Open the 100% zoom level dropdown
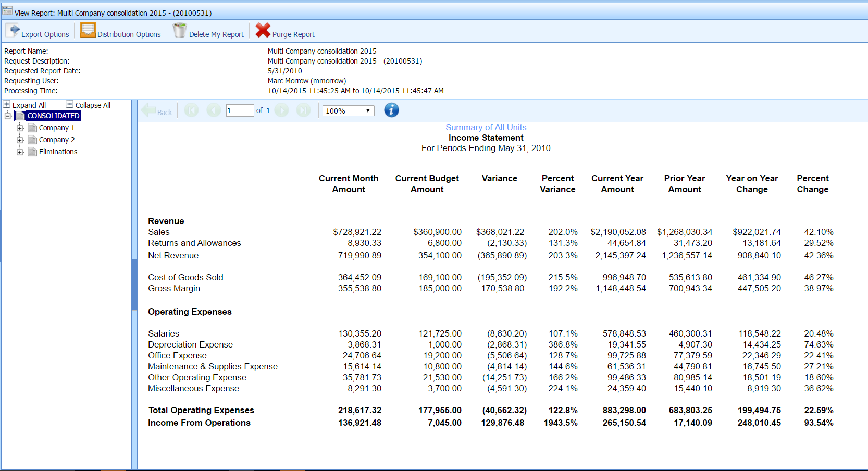The width and height of the screenshot is (868, 471). pos(348,111)
